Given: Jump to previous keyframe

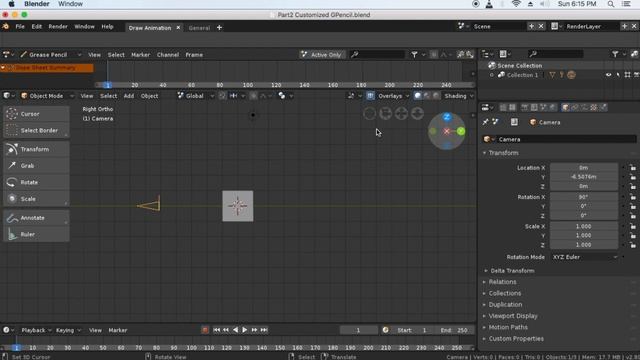Looking at the screenshot, I should point(226,330).
